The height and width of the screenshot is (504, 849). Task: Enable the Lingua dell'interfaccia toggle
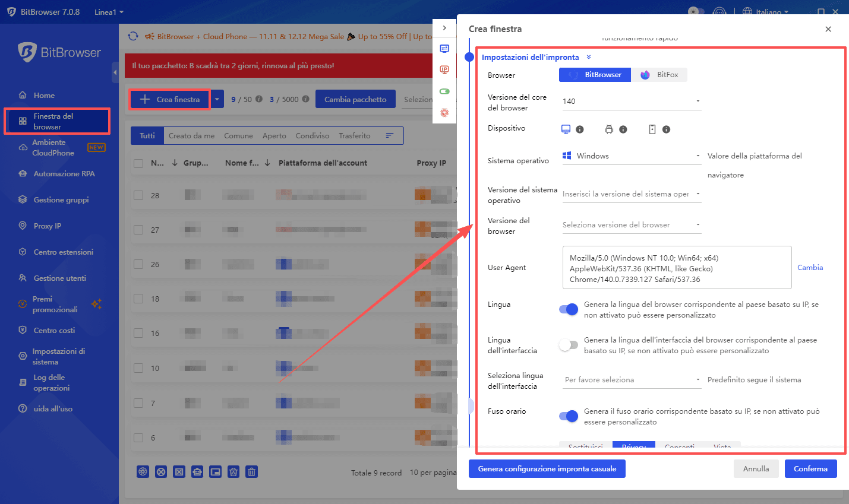[x=569, y=345]
